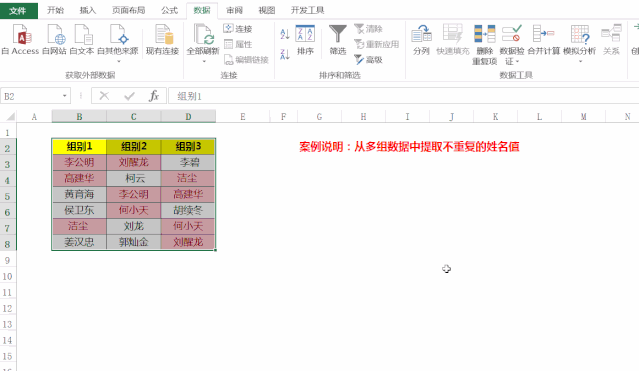Select the 组别3 header cell
This screenshot has width=639, height=371.
pos(188,146)
